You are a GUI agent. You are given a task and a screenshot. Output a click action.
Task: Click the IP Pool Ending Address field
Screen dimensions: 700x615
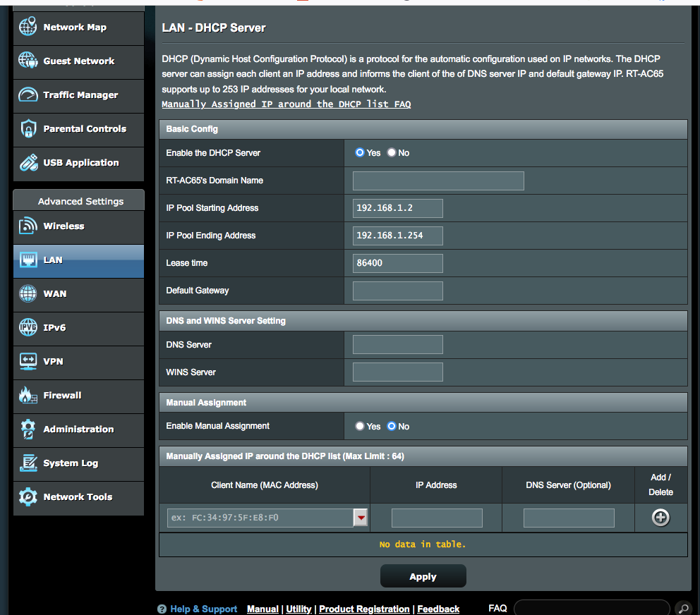pos(397,236)
